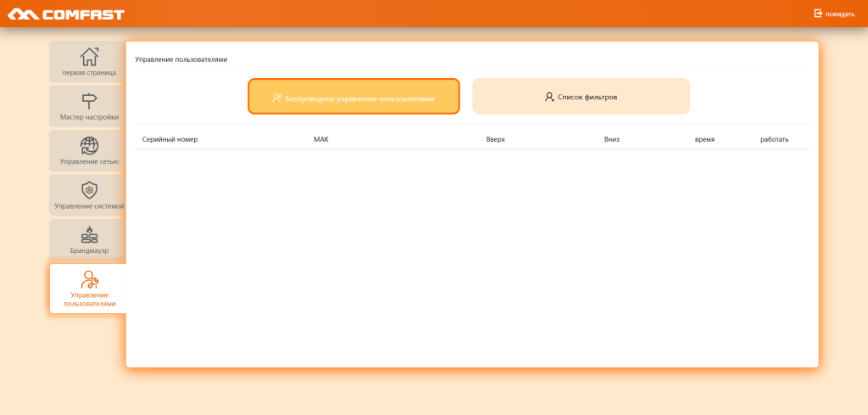Click the покидать logout link
Viewport: 868px width, 415px height.
point(840,14)
